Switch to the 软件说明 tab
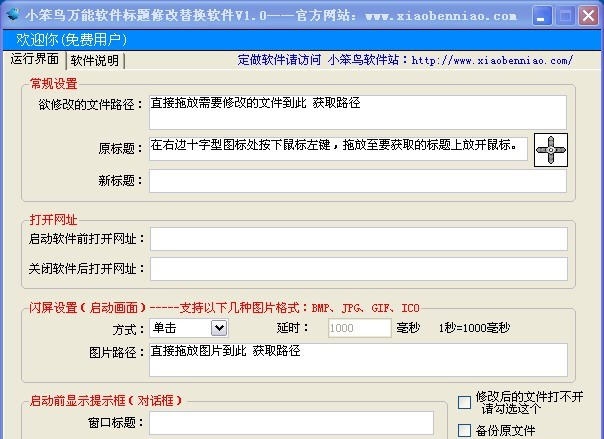Screen dimensions: 604x439 click(95, 61)
